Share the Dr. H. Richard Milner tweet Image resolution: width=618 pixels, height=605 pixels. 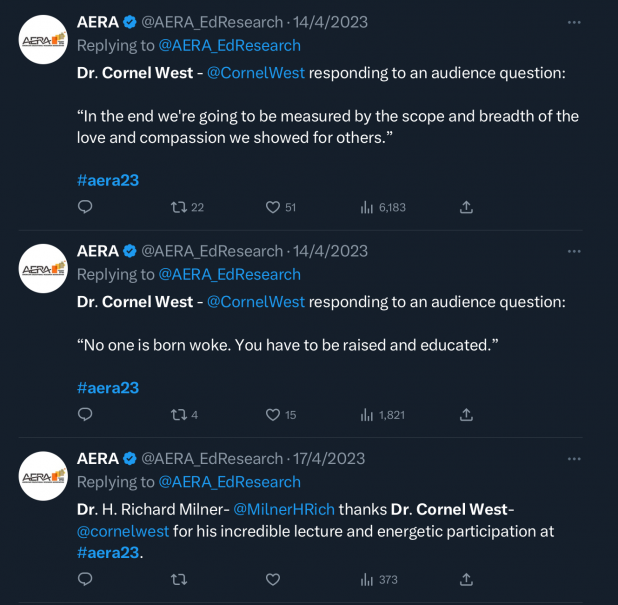pyautogui.click(x=466, y=579)
